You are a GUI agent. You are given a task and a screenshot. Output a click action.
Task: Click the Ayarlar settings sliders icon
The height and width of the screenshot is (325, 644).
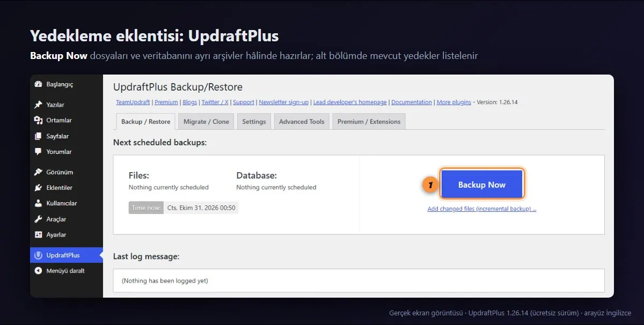click(x=38, y=235)
